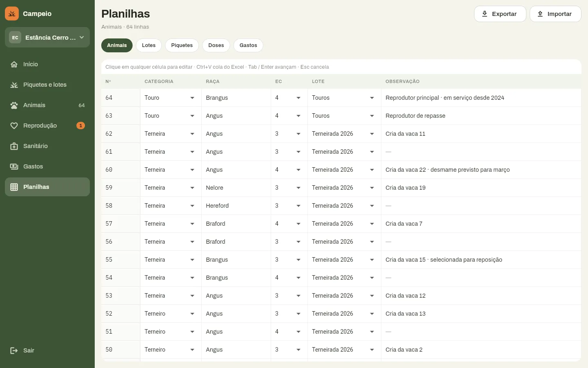Click the Piquetes e lotes grass icon

click(x=14, y=85)
